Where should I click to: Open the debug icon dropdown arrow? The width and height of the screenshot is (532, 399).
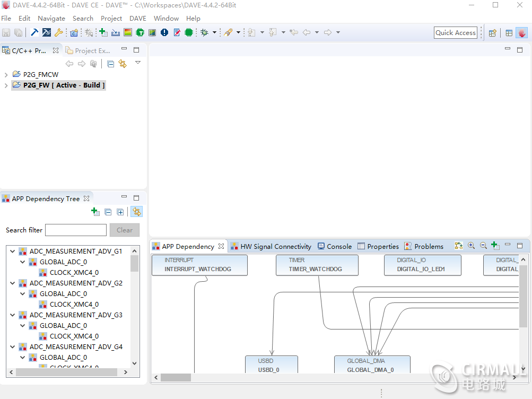(214, 32)
